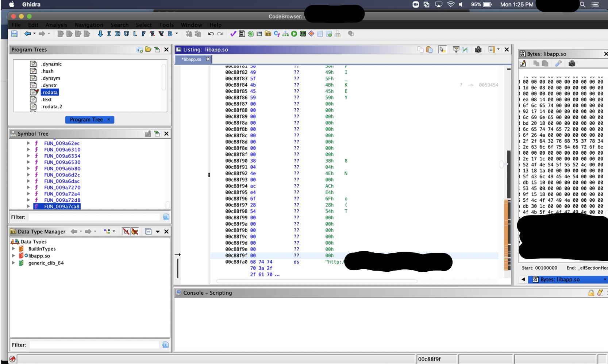The image size is (608, 364).
Task: Expand generic_clib_64 in Data Type Manager
Action: coord(14,263)
